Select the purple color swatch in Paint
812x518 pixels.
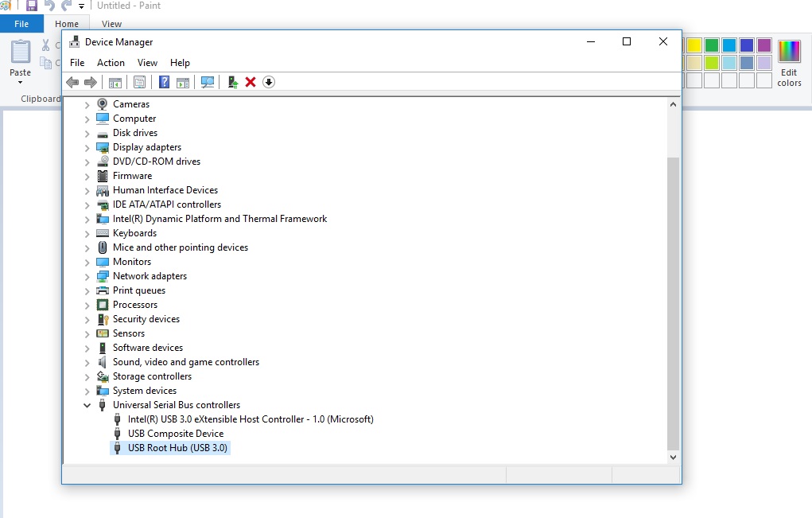coord(764,45)
